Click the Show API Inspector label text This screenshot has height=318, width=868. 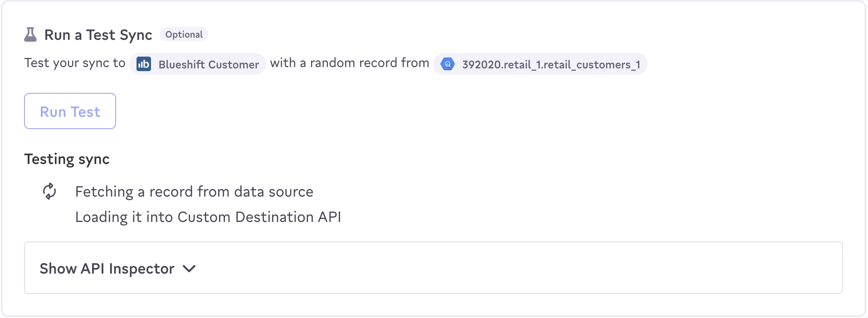[107, 269]
